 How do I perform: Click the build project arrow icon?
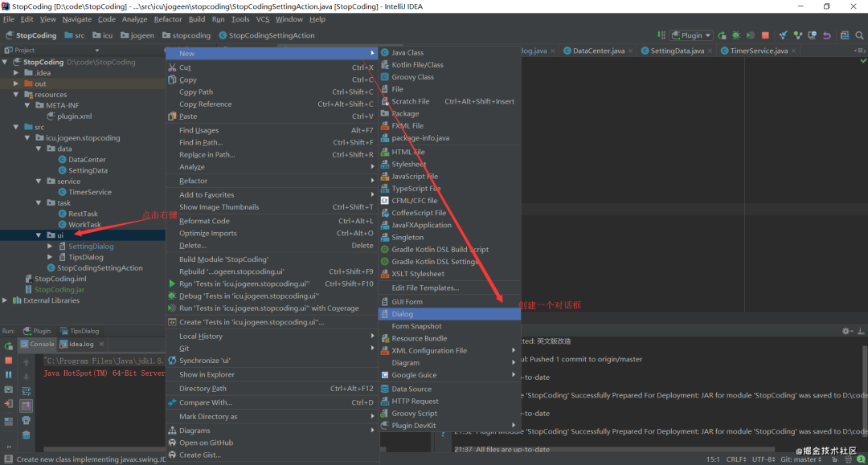point(661,35)
